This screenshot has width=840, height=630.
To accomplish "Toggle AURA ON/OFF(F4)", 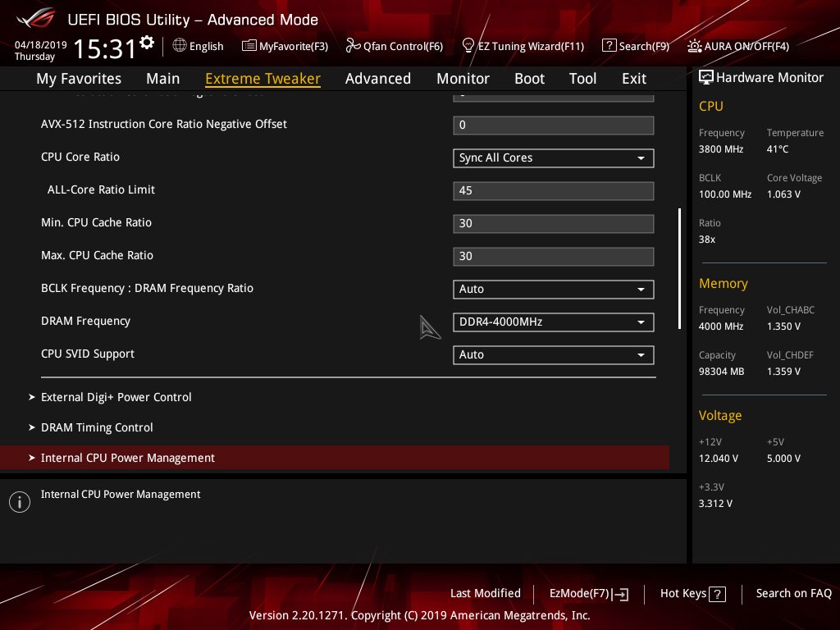I will 738,46.
